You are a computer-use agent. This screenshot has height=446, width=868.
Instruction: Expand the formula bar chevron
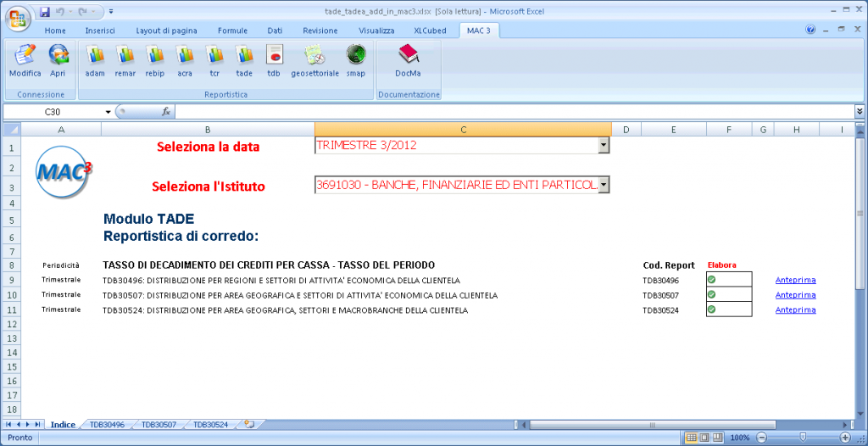(x=860, y=111)
